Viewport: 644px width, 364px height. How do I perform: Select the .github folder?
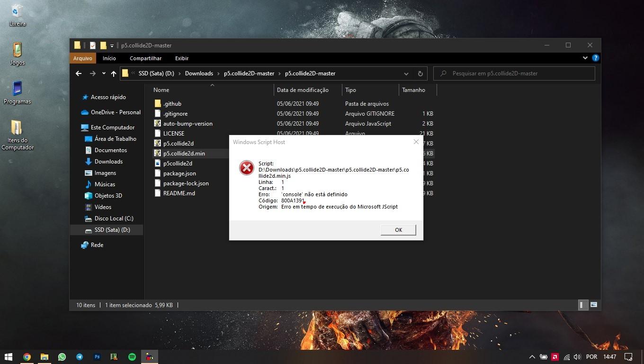(172, 104)
